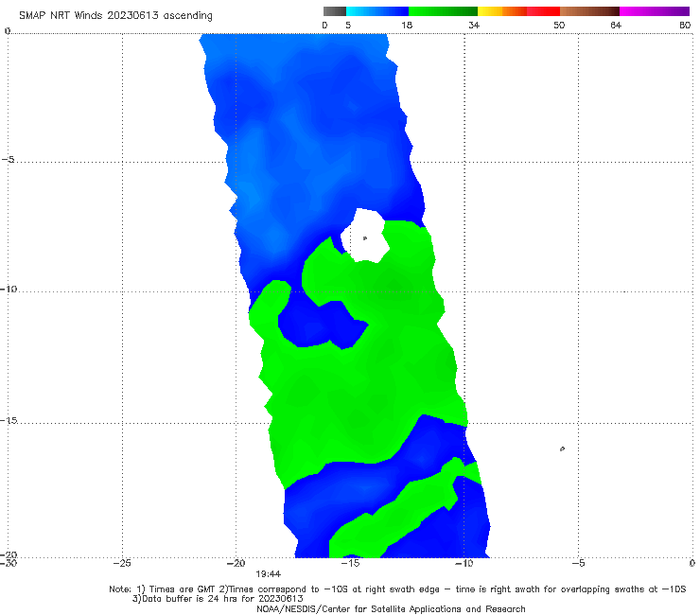This screenshot has width=700, height=615.
Task: Click the colorbar label '18'
Action: pos(407,26)
